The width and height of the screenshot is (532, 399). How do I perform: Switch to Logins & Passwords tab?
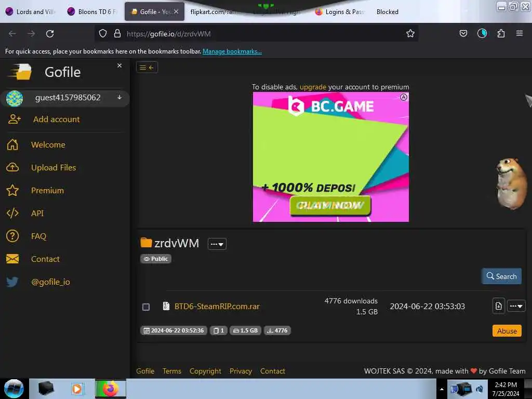pos(340,12)
